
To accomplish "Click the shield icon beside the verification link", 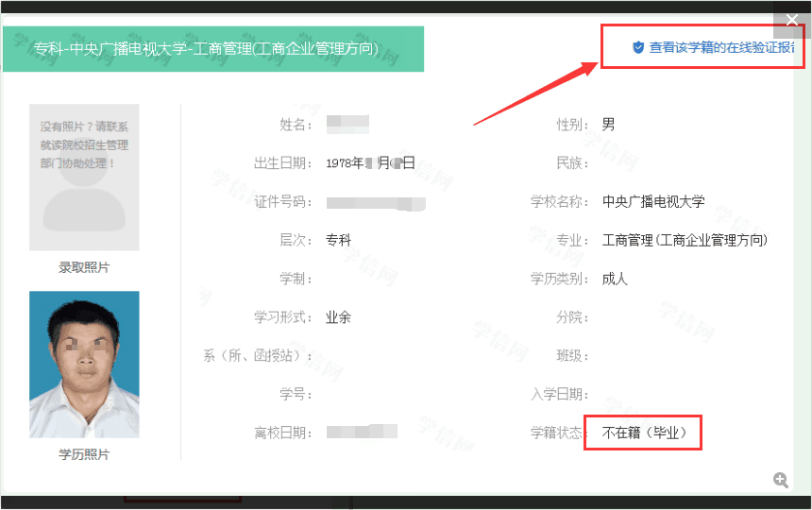I will 638,47.
